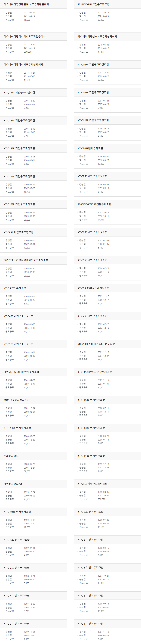Click the card title 'KTIC8호 기업구조조정조합'
The image size is (141, 644).
click(x=19, y=232)
